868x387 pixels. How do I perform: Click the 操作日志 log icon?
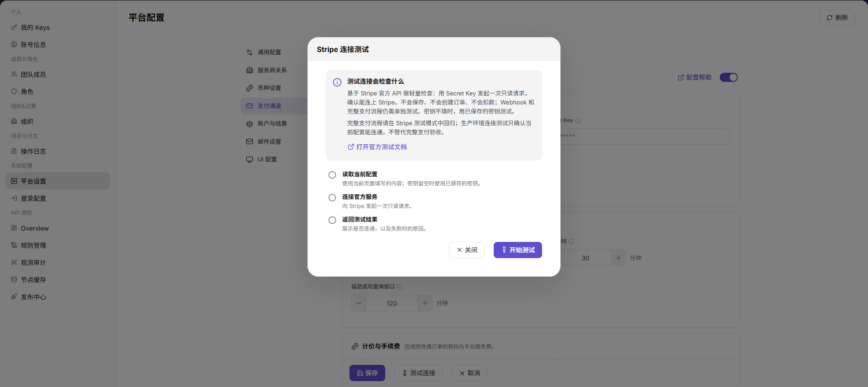(14, 151)
